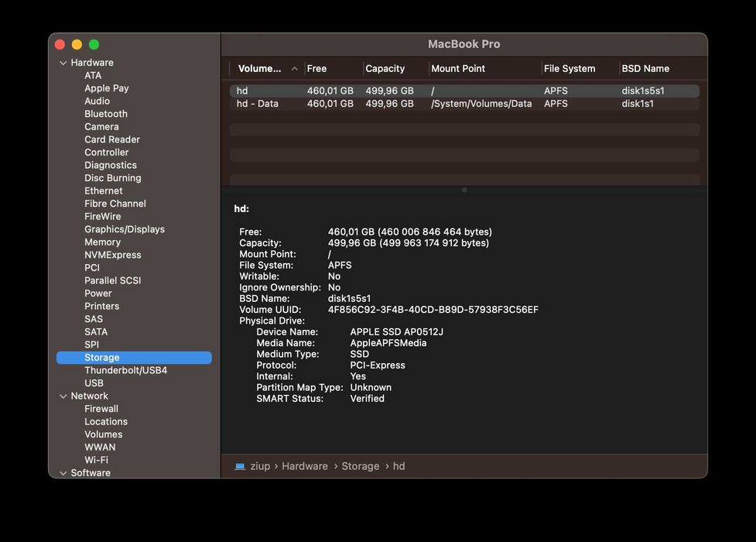Minimize window with yellow button
Viewport: 756px width, 542px height.
coord(77,44)
